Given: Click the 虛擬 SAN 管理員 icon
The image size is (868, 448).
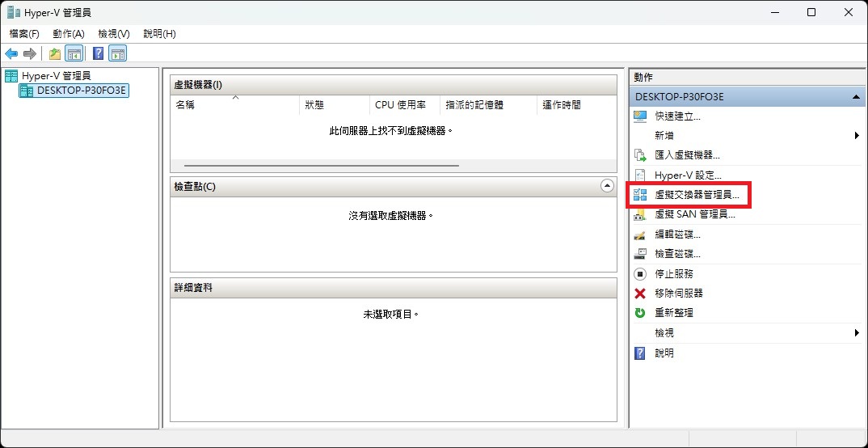Looking at the screenshot, I should [640, 215].
